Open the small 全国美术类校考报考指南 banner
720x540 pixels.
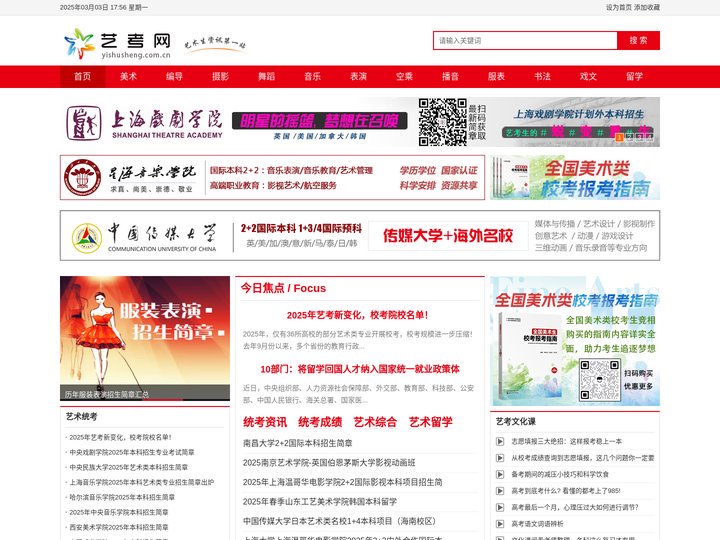[x=575, y=178]
